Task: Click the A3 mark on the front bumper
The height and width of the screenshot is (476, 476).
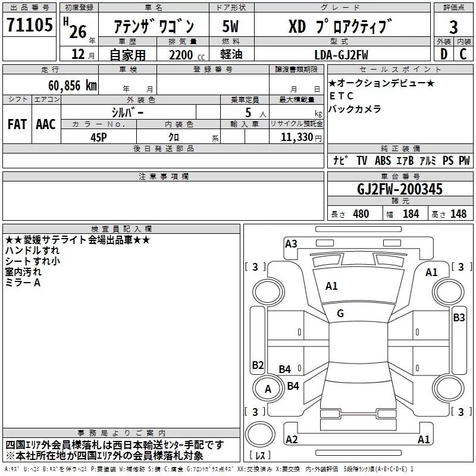Action: [291, 243]
